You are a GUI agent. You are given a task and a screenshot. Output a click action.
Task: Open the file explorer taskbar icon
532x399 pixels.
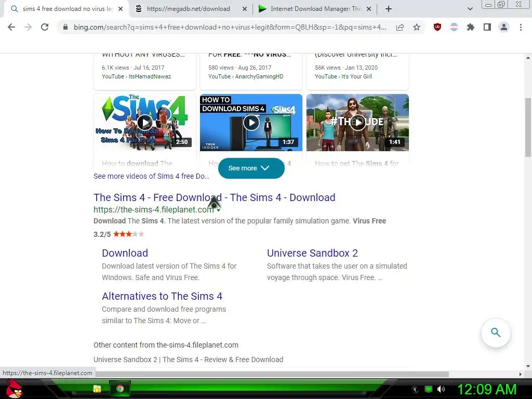pos(97,389)
